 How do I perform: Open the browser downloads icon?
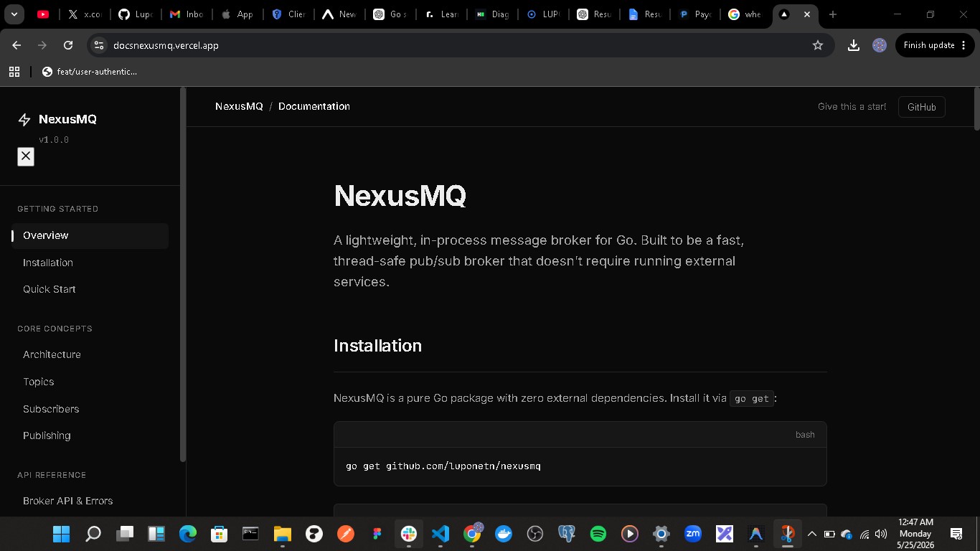pyautogui.click(x=853, y=45)
